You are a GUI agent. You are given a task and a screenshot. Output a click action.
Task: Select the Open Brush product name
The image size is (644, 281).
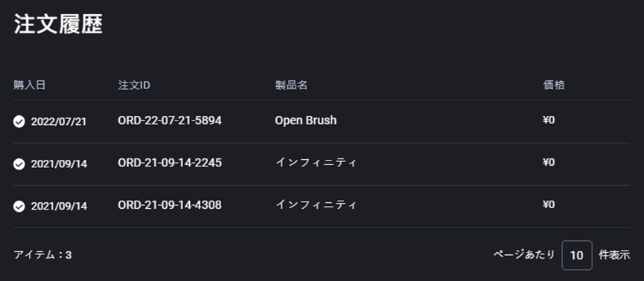[x=305, y=120]
